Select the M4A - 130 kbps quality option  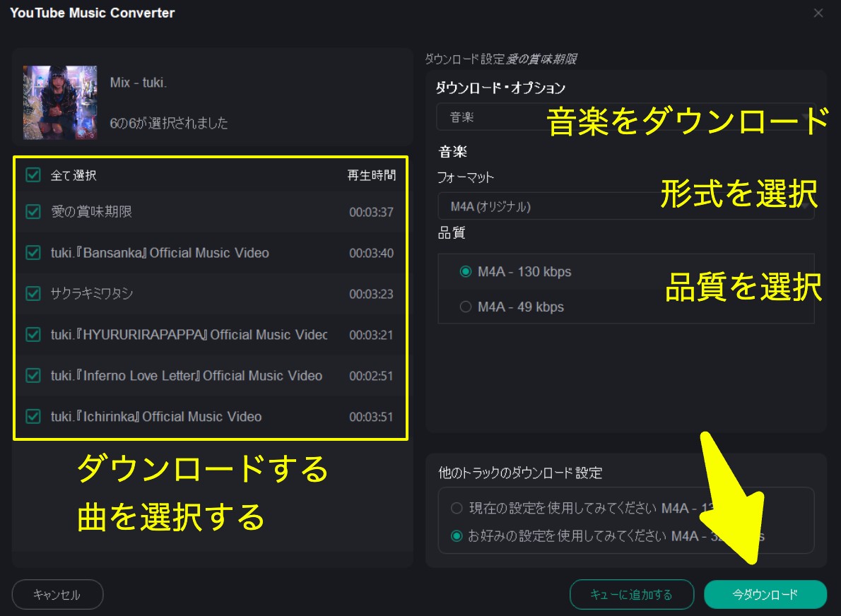(466, 272)
